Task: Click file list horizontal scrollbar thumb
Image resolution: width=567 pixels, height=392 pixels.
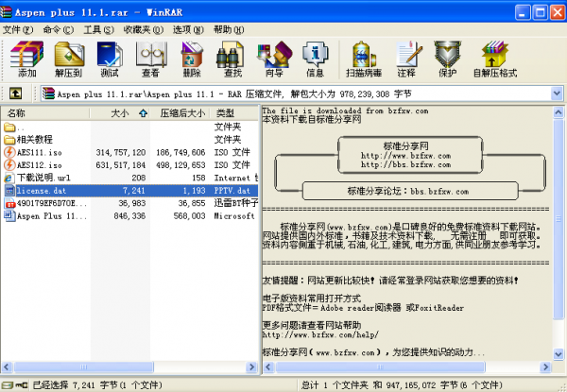Action: [x=83, y=367]
